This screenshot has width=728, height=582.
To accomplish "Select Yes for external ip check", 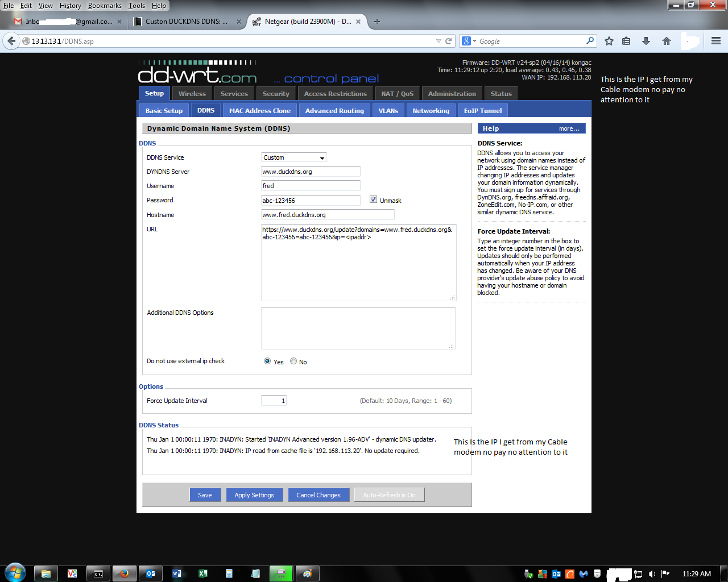I will [267, 361].
